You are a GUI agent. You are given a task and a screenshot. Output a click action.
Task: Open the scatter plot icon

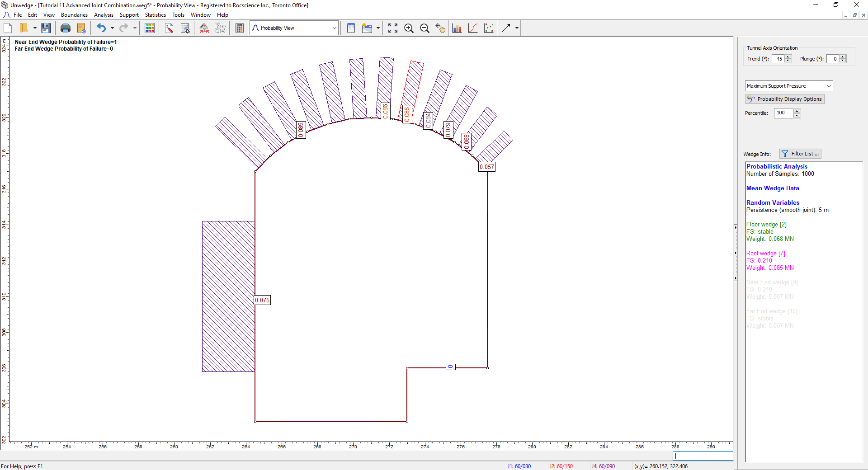488,28
